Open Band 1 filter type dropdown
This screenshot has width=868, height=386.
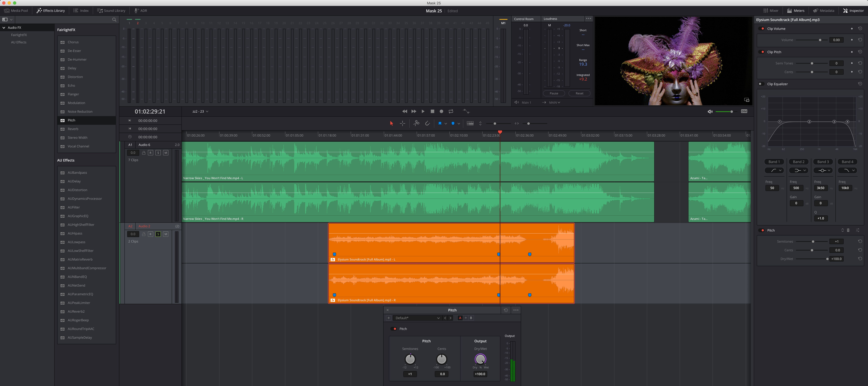[774, 170]
